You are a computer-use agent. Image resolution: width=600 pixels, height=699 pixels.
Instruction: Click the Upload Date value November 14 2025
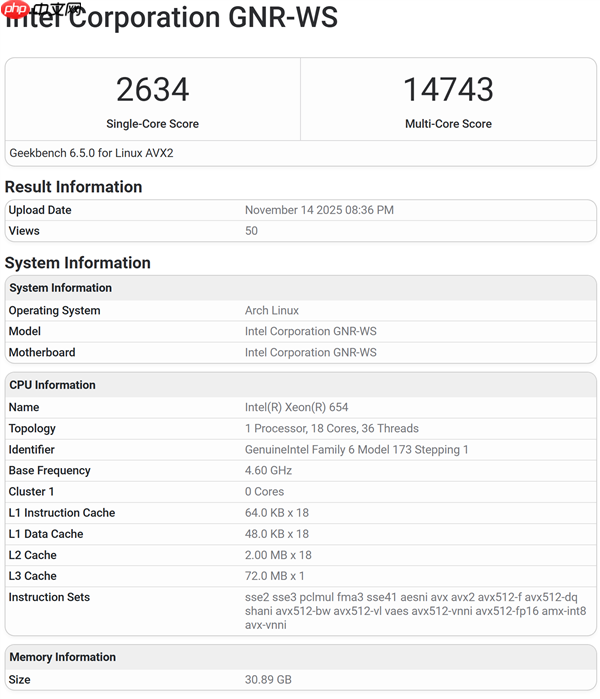(319, 210)
